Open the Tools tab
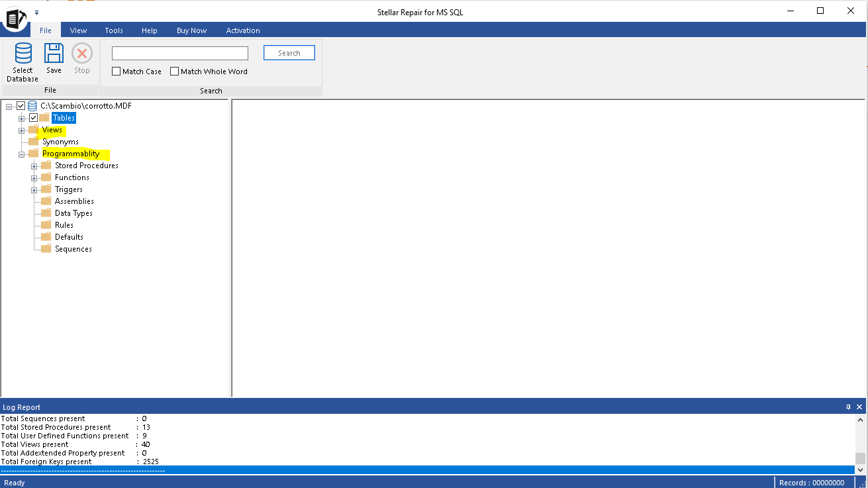The image size is (868, 488). 114,30
